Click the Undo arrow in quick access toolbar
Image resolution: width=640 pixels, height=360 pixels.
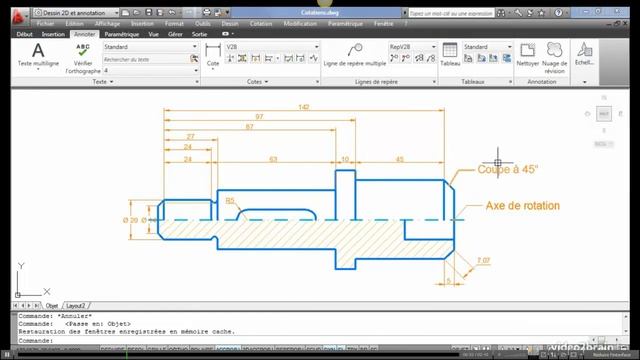(172, 13)
